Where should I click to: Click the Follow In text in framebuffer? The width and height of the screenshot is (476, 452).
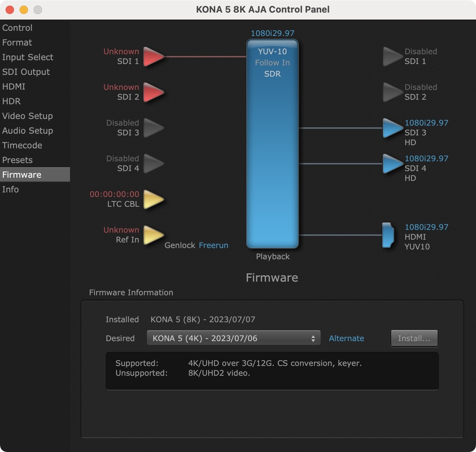click(x=272, y=63)
